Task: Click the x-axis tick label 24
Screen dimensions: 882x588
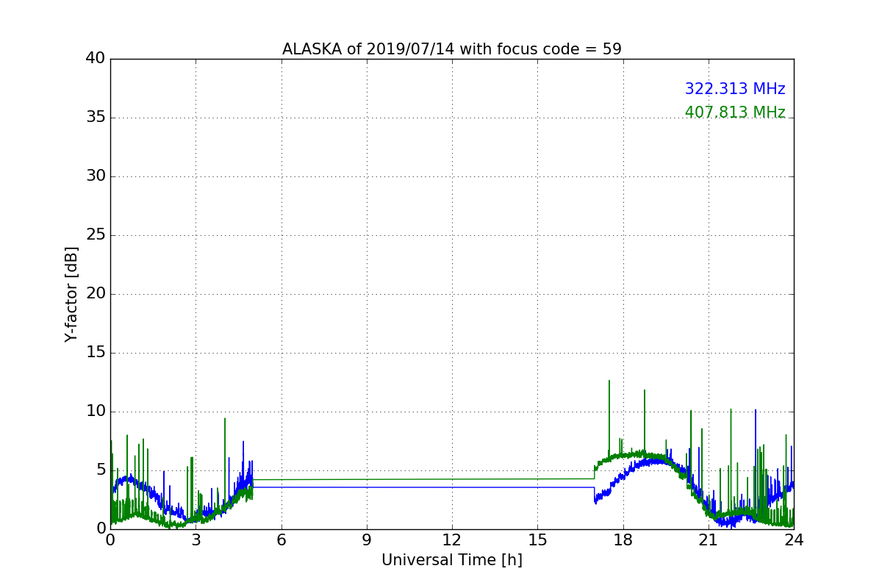Action: (794, 540)
